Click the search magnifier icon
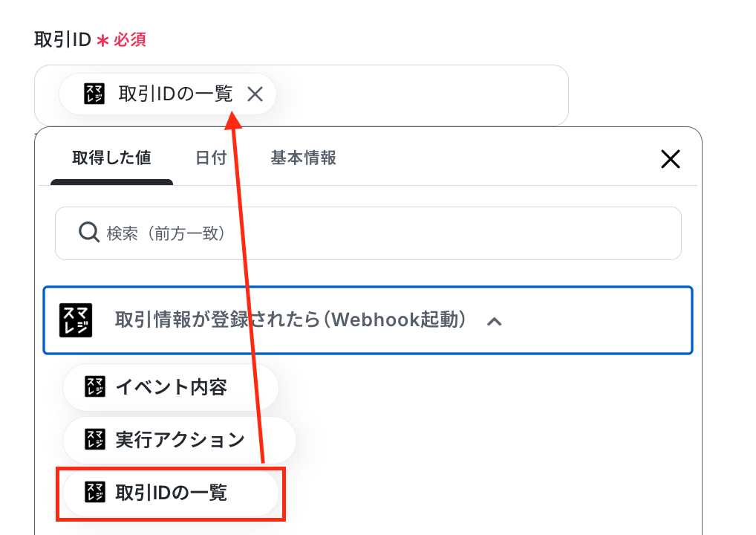Viewport: 756px width, 535px height. pyautogui.click(x=89, y=233)
